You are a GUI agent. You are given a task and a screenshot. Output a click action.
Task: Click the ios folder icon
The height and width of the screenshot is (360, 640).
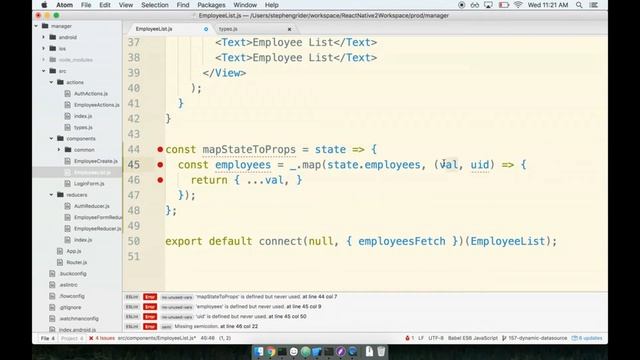click(x=53, y=49)
